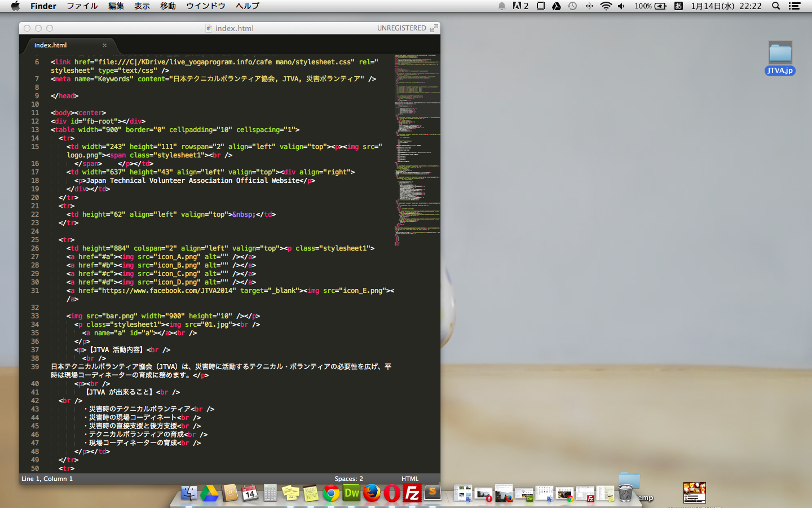Open the ウインドウ menu
Screen dimensions: 812x508
coord(206,6)
